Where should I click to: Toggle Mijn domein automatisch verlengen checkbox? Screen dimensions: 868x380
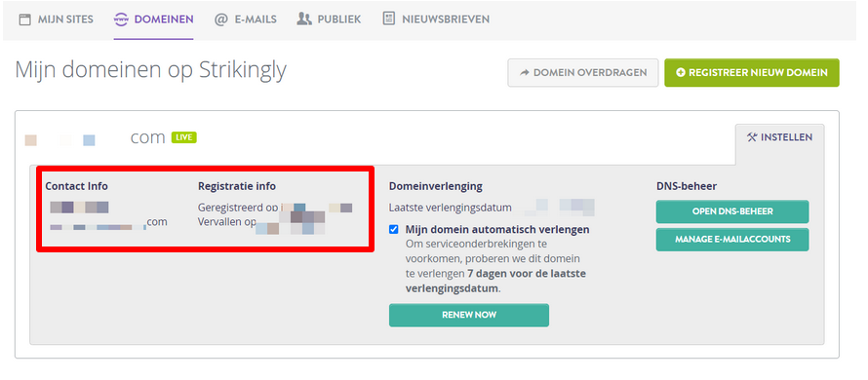click(394, 229)
